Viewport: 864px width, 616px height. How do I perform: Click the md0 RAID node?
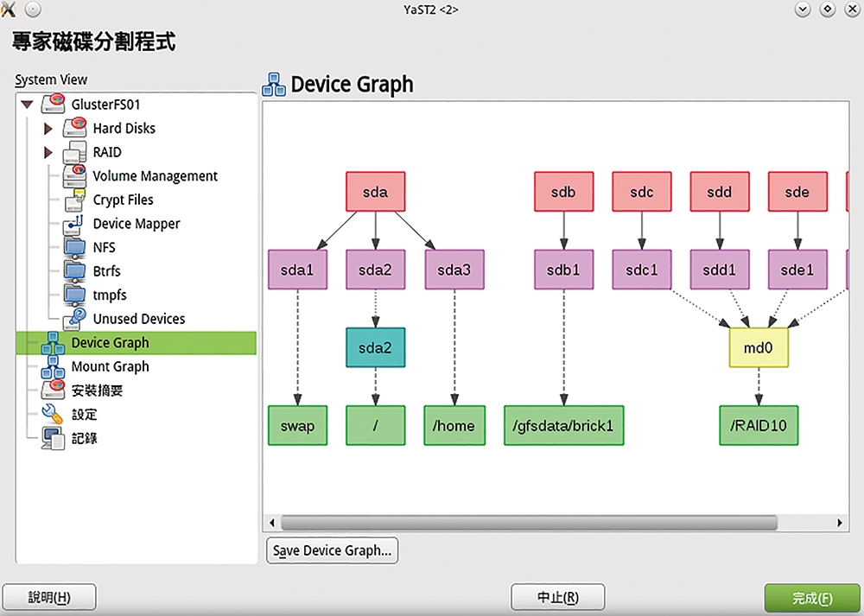[x=759, y=347]
